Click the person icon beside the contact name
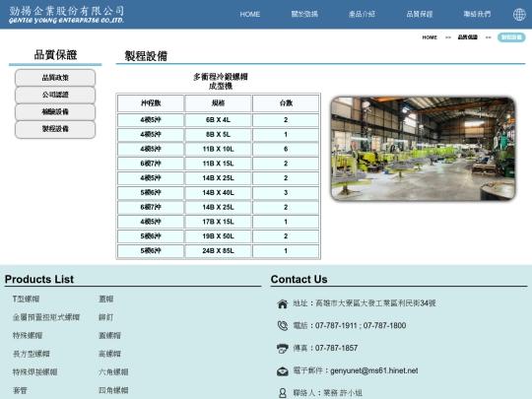 coord(283,393)
